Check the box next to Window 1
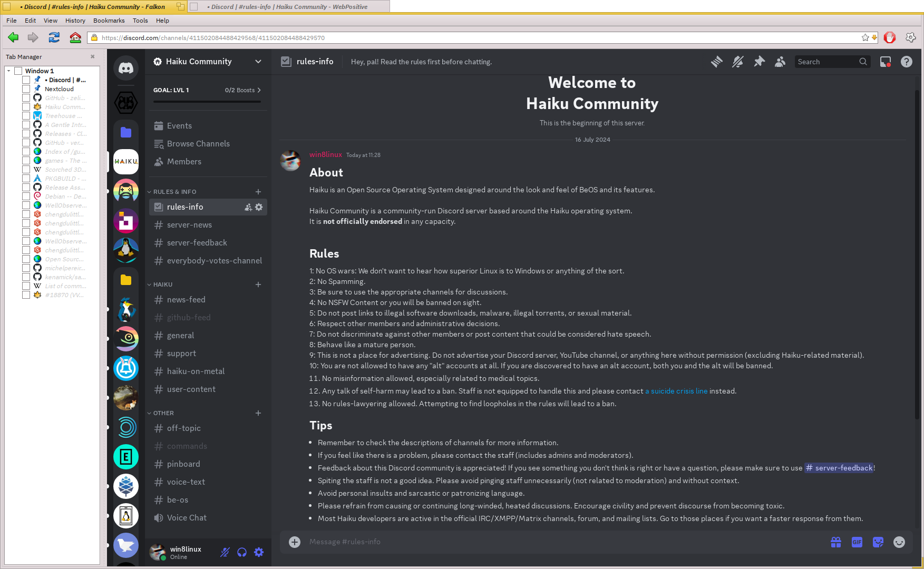Viewport: 924px width, 569px height. [18, 71]
